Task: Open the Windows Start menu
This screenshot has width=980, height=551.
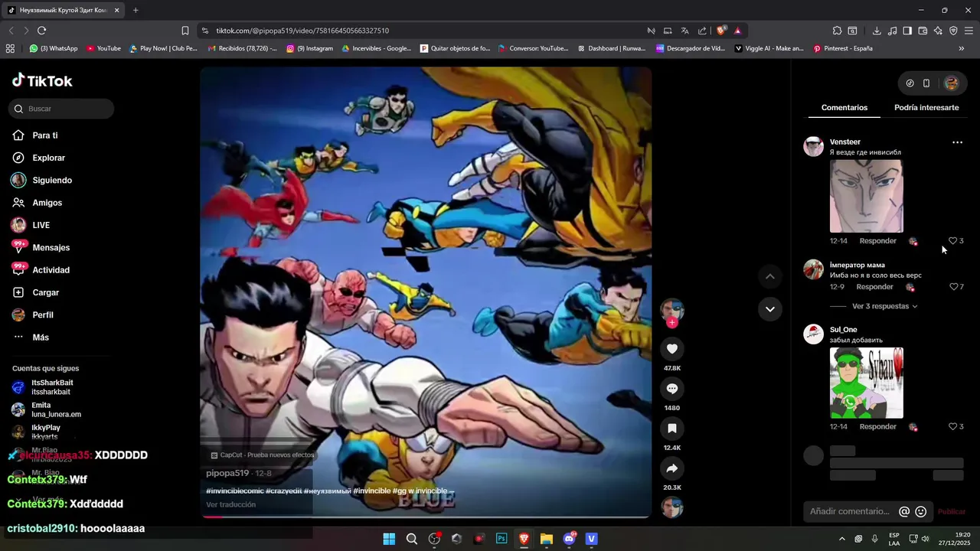Action: point(389,539)
